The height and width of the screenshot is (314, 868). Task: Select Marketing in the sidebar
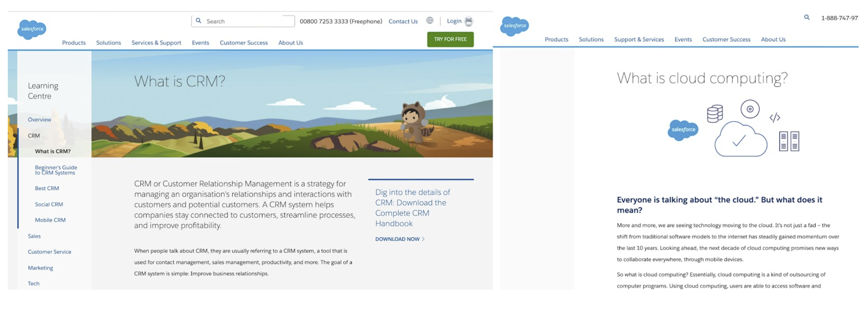coord(41,268)
